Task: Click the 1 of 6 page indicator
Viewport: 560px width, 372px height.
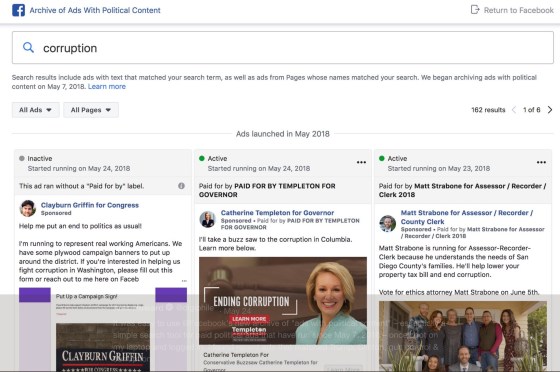Action: pos(531,110)
